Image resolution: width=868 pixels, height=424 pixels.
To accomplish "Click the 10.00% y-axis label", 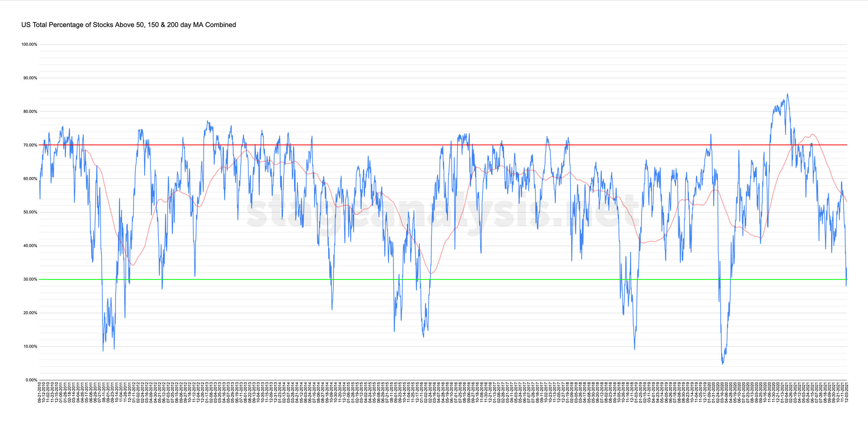I will pyautogui.click(x=30, y=347).
